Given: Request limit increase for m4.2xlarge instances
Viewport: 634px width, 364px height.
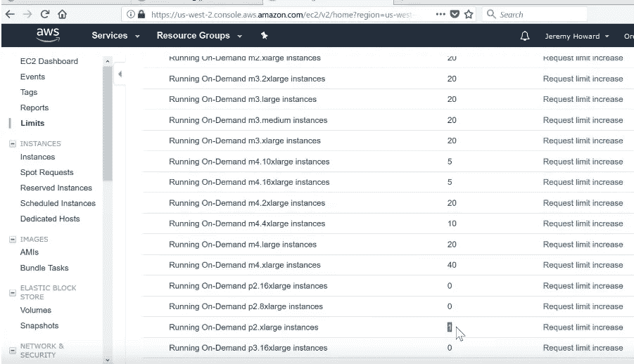Looking at the screenshot, I should 583,203.
